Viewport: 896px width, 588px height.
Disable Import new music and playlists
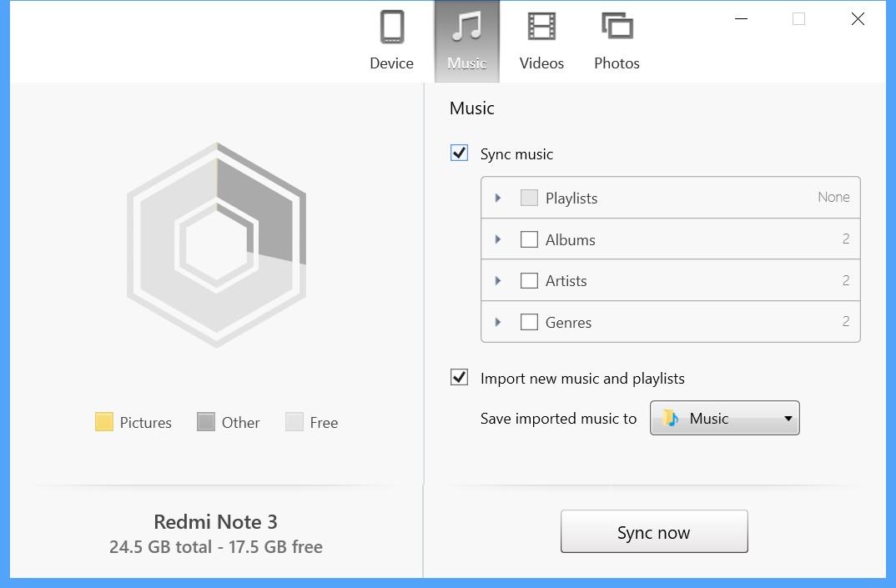coord(460,377)
